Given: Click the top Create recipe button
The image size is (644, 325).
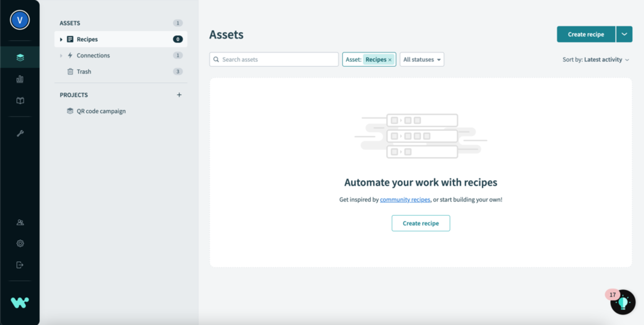Looking at the screenshot, I should click(586, 34).
